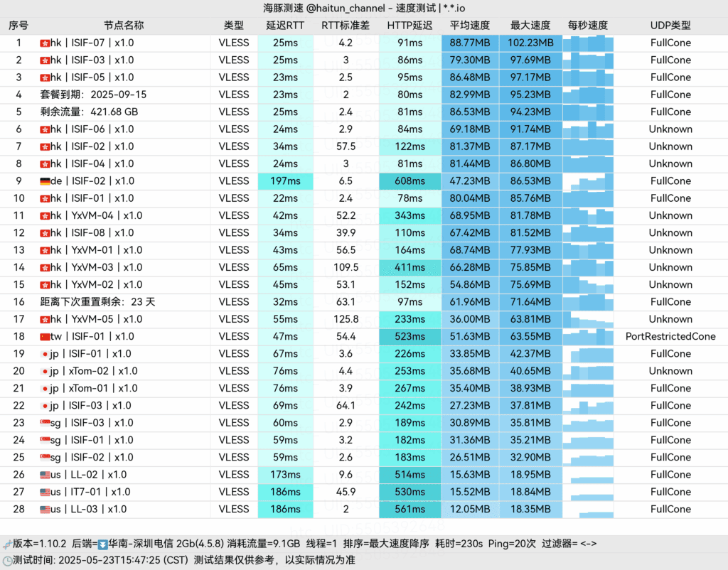Click the version icon before 版本=1.10.2
This screenshot has width=728, height=570.
7,544
